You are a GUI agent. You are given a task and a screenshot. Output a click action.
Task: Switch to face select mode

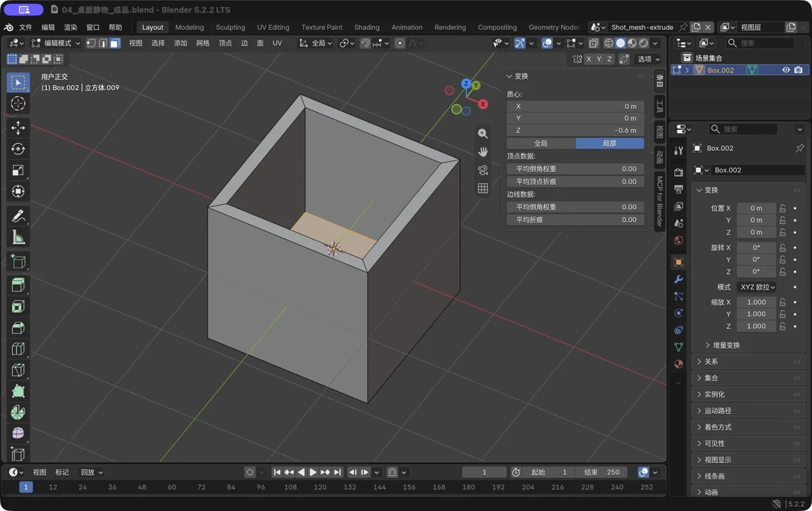115,43
